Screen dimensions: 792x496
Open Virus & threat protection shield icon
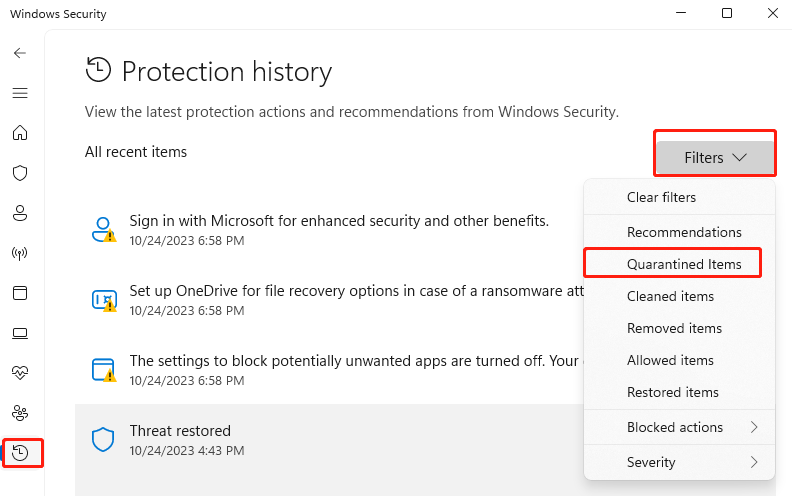tap(20, 173)
